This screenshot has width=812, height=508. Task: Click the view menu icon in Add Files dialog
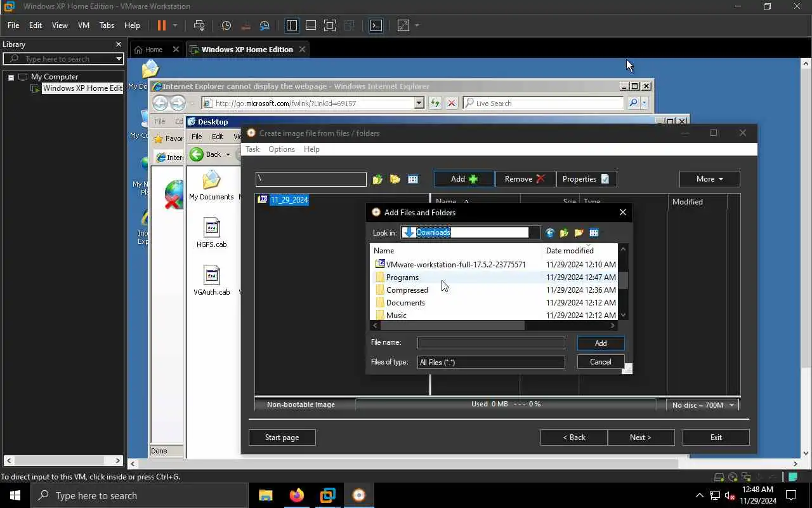click(594, 233)
